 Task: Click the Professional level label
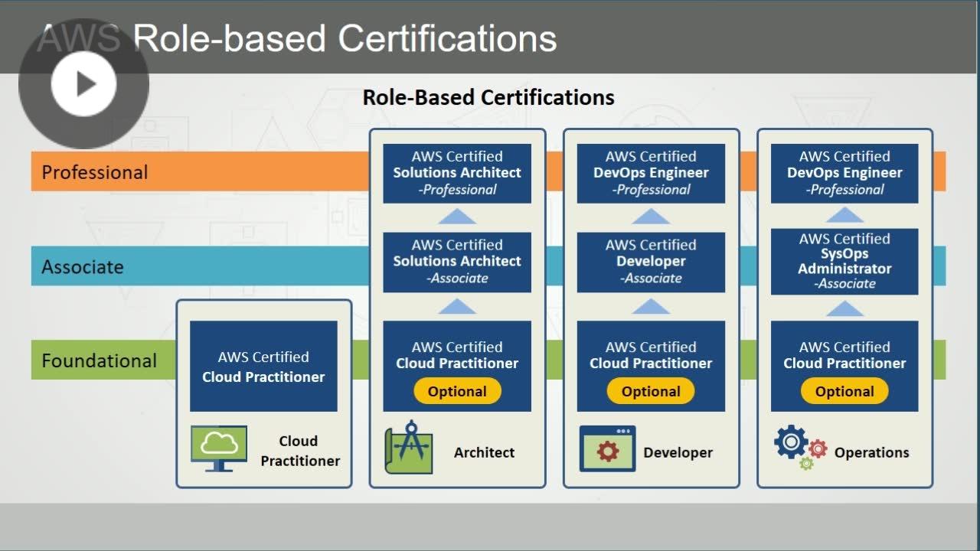(95, 172)
